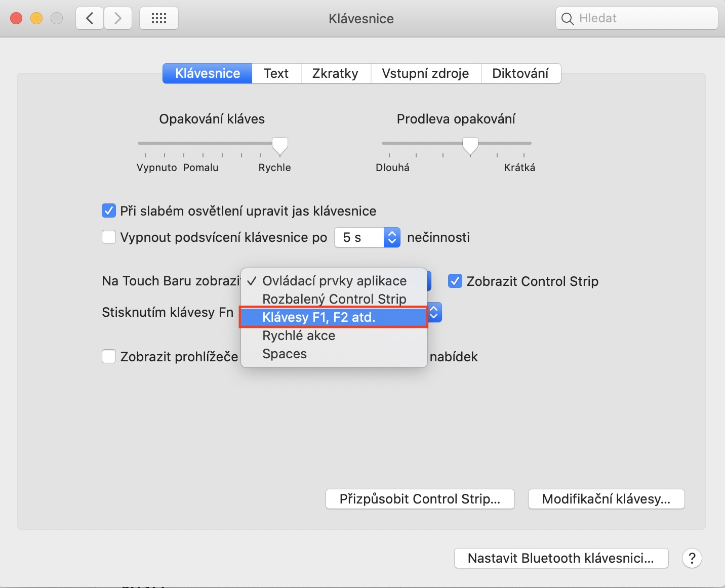
Task: Disable Při slabém osvětlení upravit jas klávesnice
Action: pyautogui.click(x=109, y=211)
